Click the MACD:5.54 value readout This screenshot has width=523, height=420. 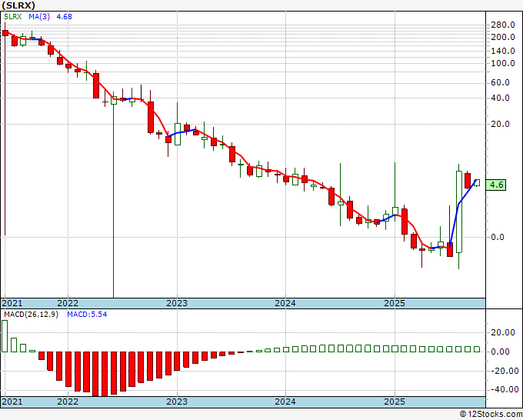click(x=87, y=315)
